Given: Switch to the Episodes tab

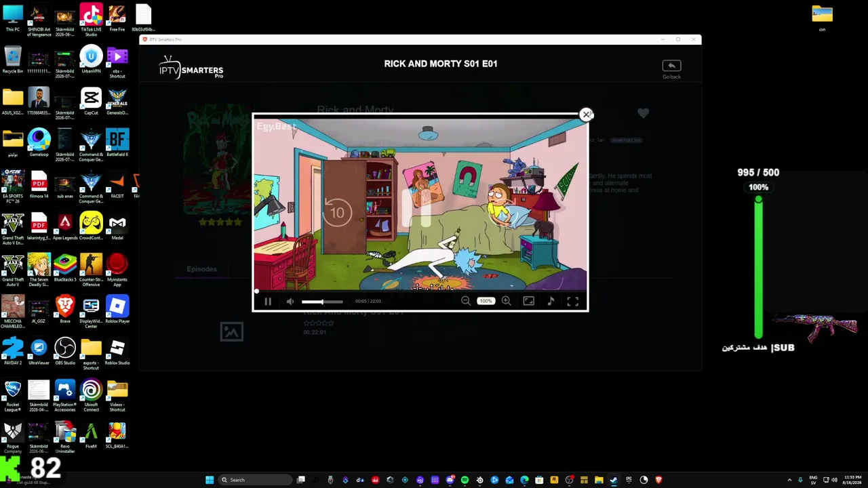Looking at the screenshot, I should [x=201, y=269].
